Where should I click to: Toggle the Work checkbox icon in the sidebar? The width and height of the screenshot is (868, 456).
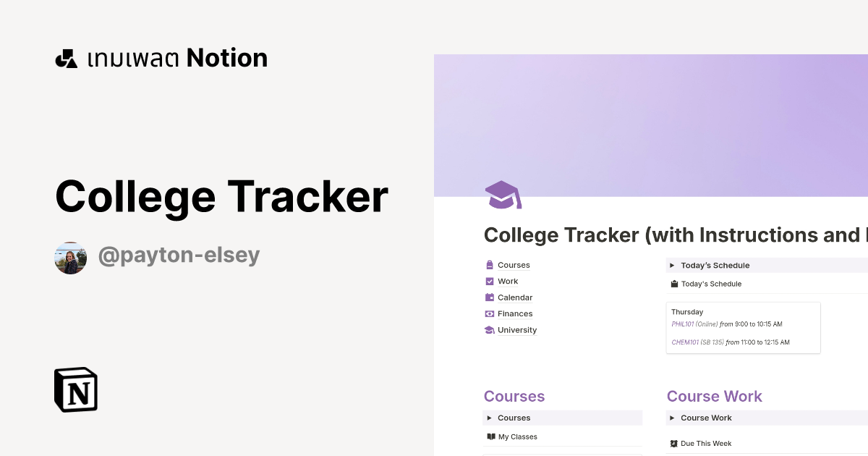490,281
